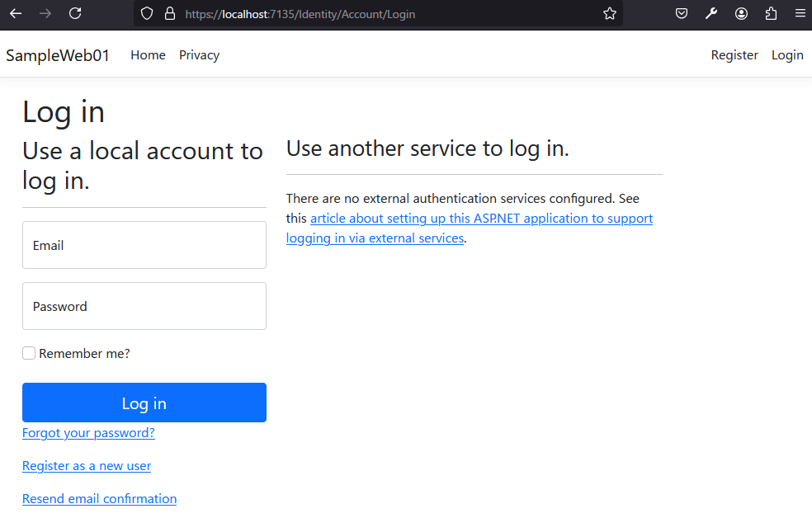Reload the page with refresh icon
Screen dimensions: 812x518
point(75,14)
